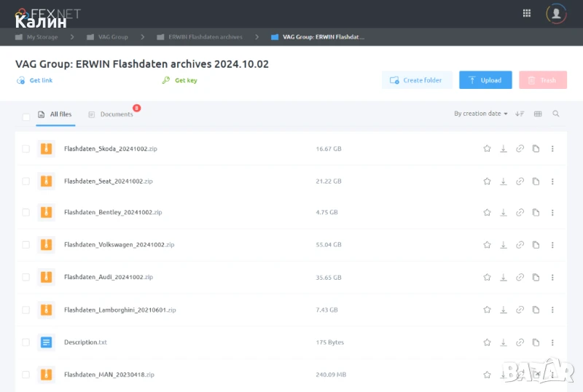583x392 pixels.
Task: Toggle the select-all files checkbox
Action: (x=26, y=116)
